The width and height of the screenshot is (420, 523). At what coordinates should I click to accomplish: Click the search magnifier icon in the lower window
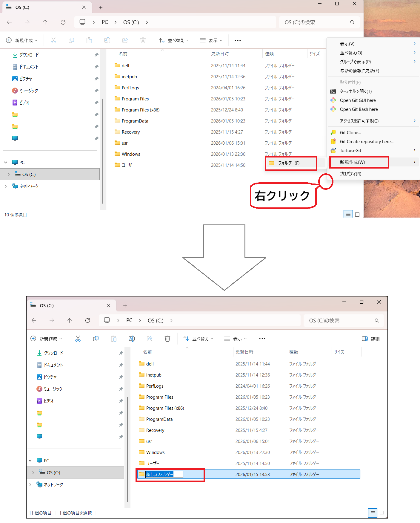pyautogui.click(x=377, y=320)
